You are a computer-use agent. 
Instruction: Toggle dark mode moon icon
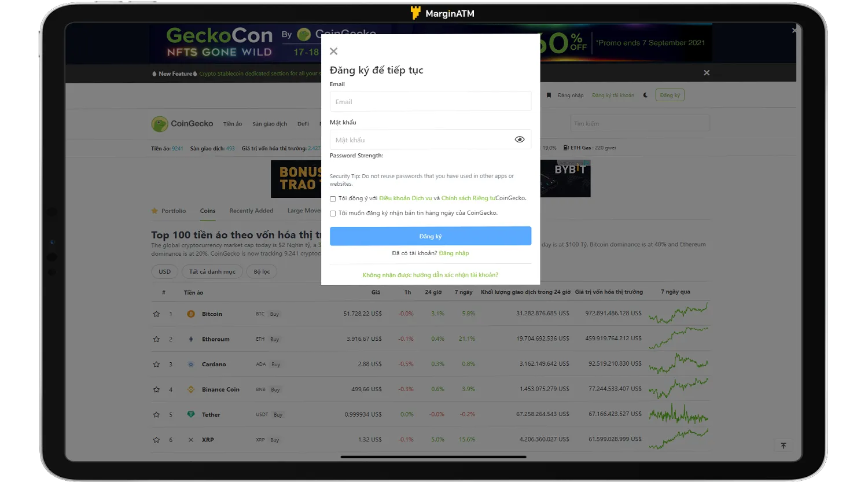[646, 95]
